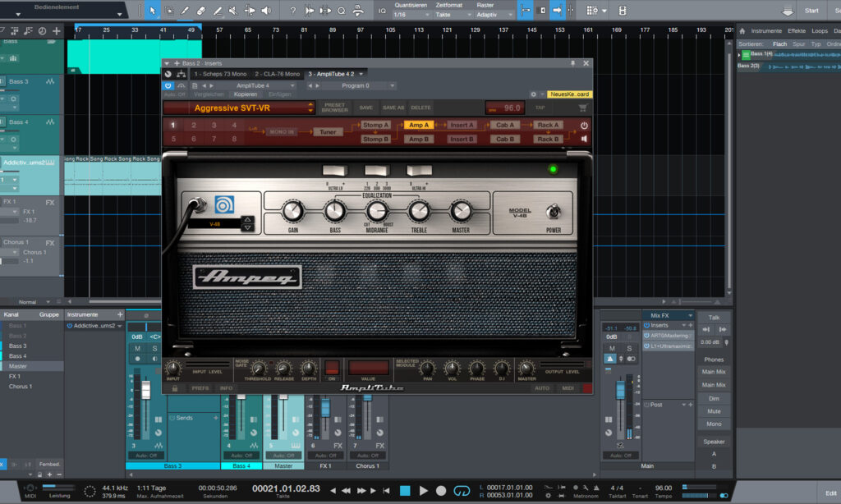Mute the Bass 3 mixer channel
This screenshot has height=504, width=841.
pos(137,349)
